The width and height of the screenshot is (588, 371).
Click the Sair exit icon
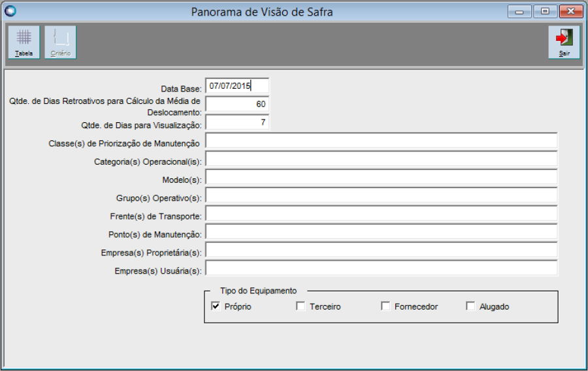(x=564, y=42)
